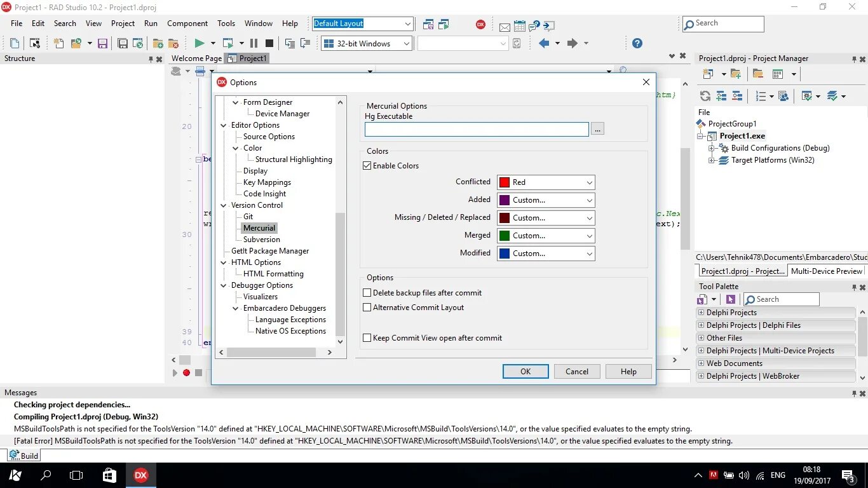The height and width of the screenshot is (488, 868).
Task: Click the Save All icon
Action: pos(123,43)
